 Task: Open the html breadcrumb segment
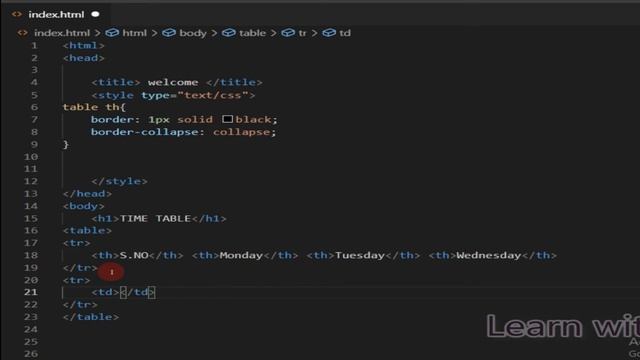click(134, 33)
